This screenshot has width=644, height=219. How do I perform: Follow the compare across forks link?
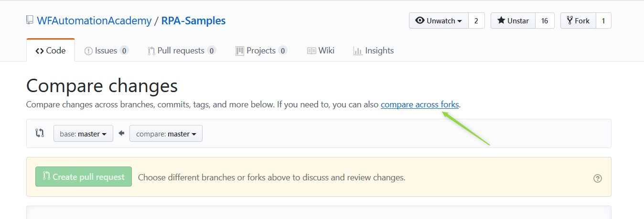(419, 104)
